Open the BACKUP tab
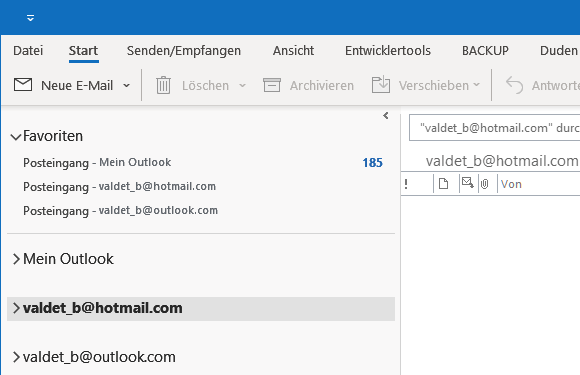580x375 pixels. coord(485,51)
